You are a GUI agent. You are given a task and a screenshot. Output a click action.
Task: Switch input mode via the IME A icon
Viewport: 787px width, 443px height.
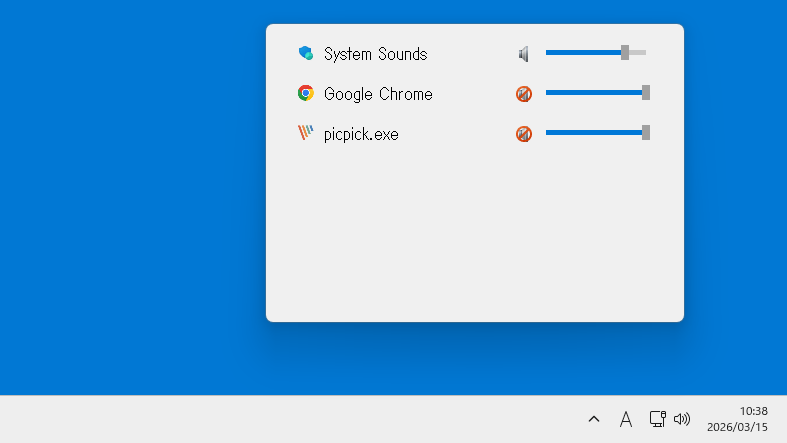626,419
